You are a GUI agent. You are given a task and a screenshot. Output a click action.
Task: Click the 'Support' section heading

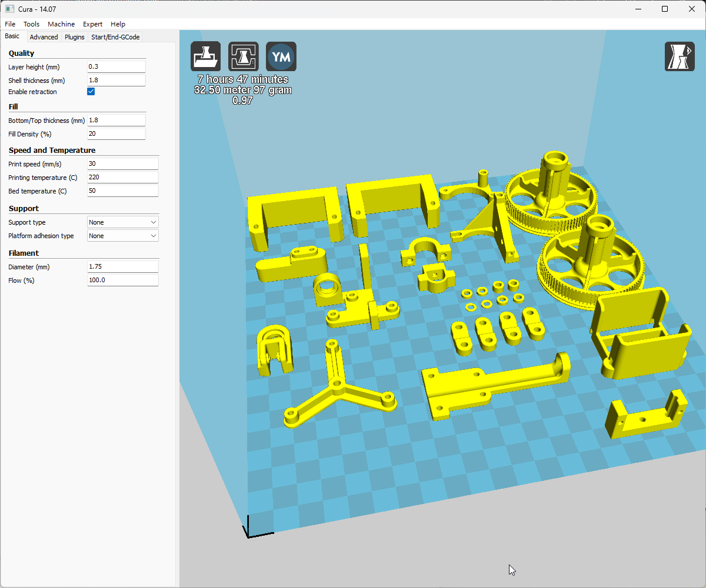tap(24, 208)
